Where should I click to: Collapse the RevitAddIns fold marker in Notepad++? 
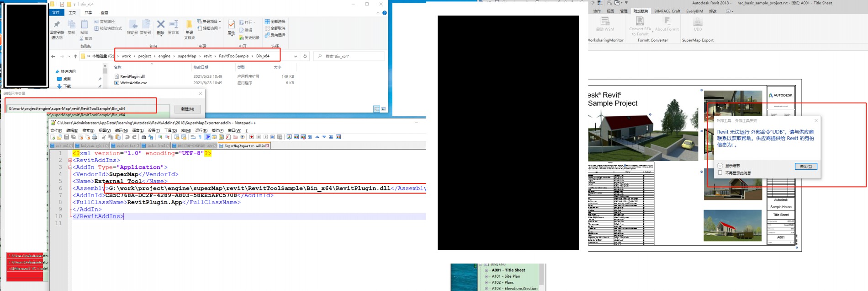(x=70, y=160)
